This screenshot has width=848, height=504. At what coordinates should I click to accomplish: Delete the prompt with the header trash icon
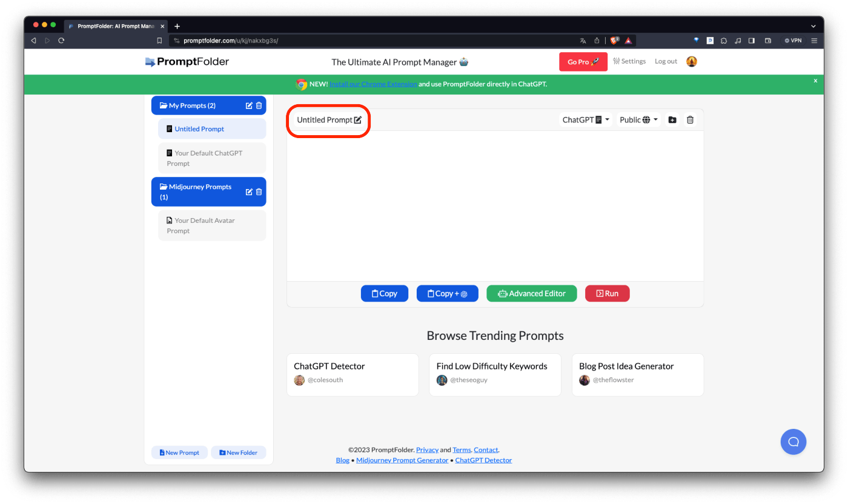click(690, 120)
